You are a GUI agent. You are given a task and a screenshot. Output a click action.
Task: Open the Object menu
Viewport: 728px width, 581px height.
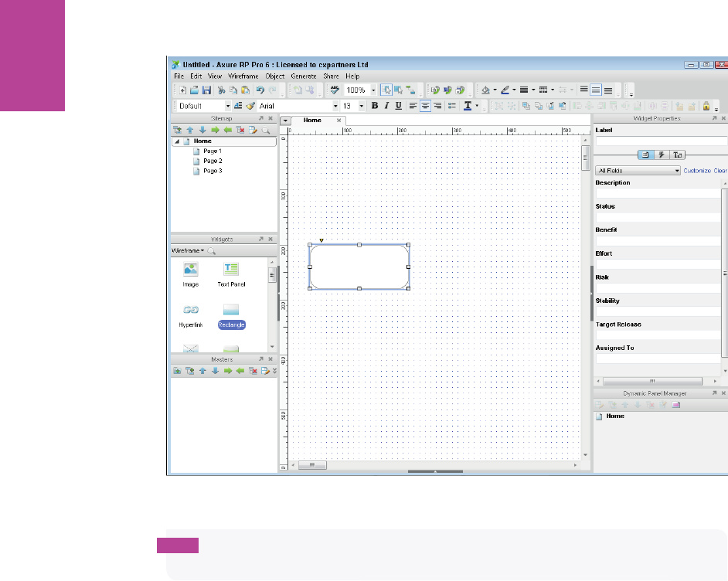[x=275, y=76]
